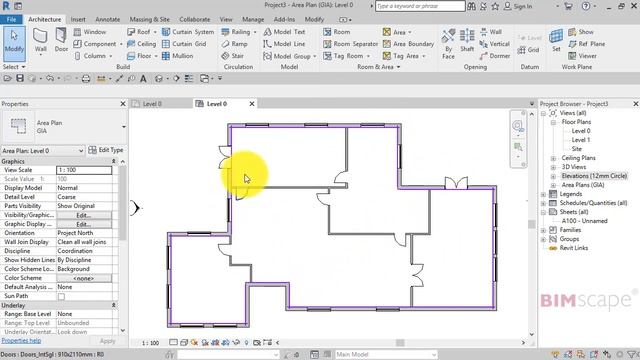
Task: Select the Ceiling tool
Action: point(141,44)
